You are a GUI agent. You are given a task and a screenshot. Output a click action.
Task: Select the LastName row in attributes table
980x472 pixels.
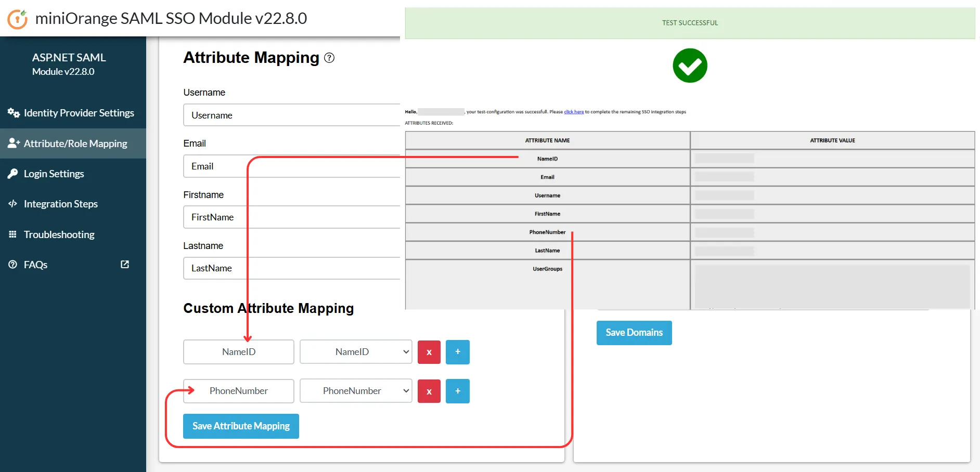click(x=690, y=251)
